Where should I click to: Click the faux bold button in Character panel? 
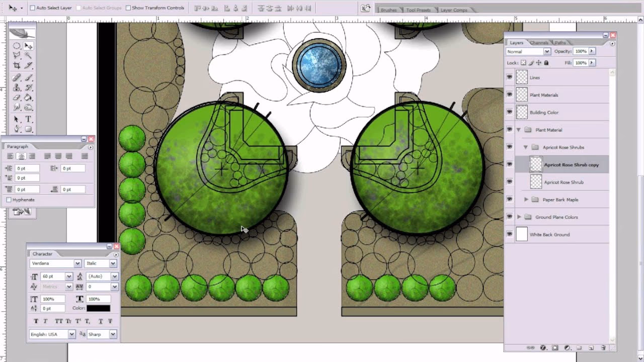tap(36, 321)
